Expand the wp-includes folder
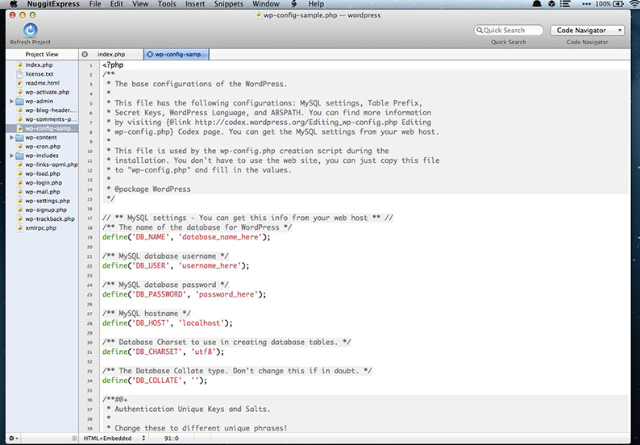 pyautogui.click(x=12, y=156)
